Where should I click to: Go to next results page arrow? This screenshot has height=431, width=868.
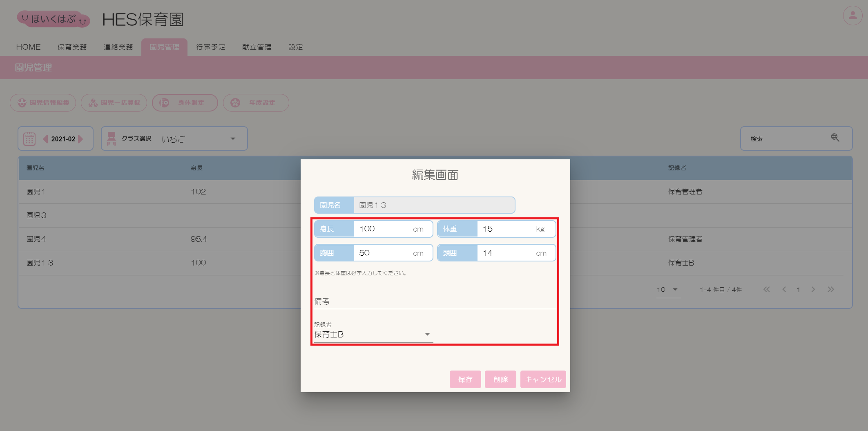tap(813, 289)
